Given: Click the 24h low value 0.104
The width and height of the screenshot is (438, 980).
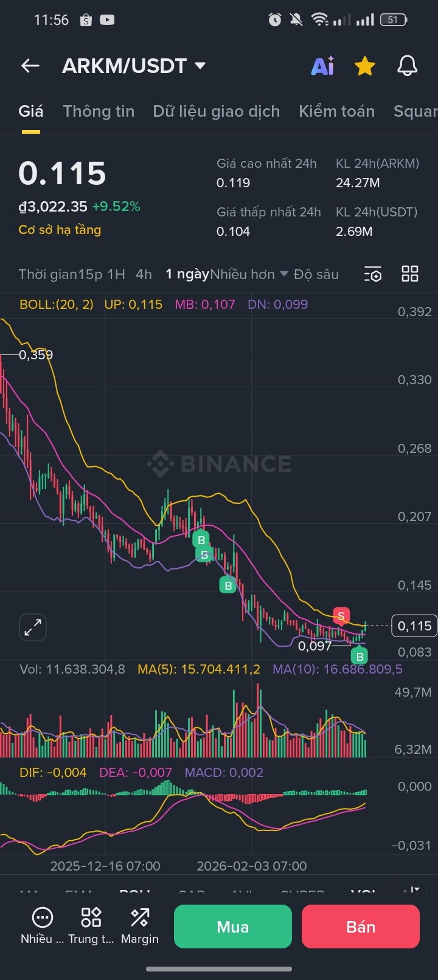Looking at the screenshot, I should point(234,232).
